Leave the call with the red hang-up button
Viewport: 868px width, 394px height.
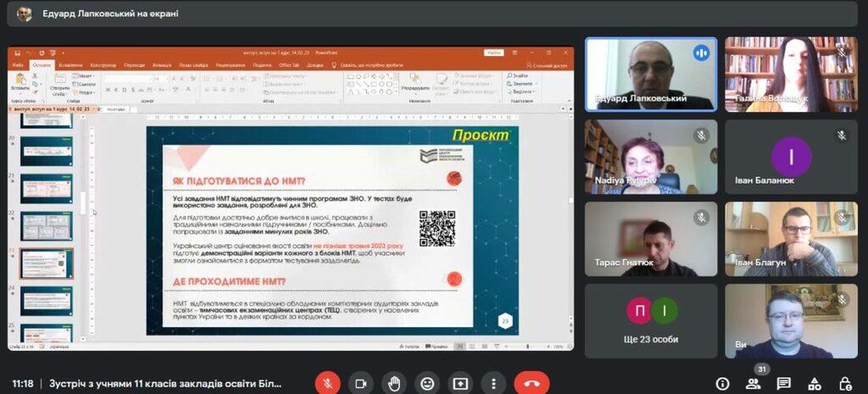point(531,383)
